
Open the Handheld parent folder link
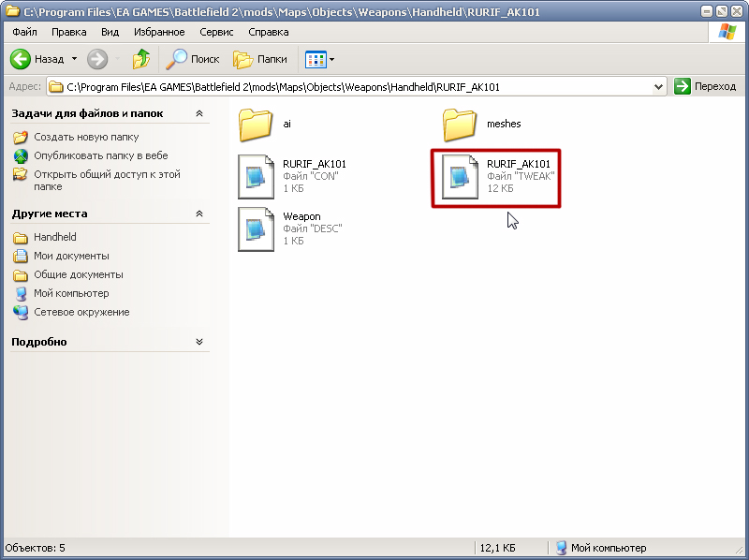(55, 237)
